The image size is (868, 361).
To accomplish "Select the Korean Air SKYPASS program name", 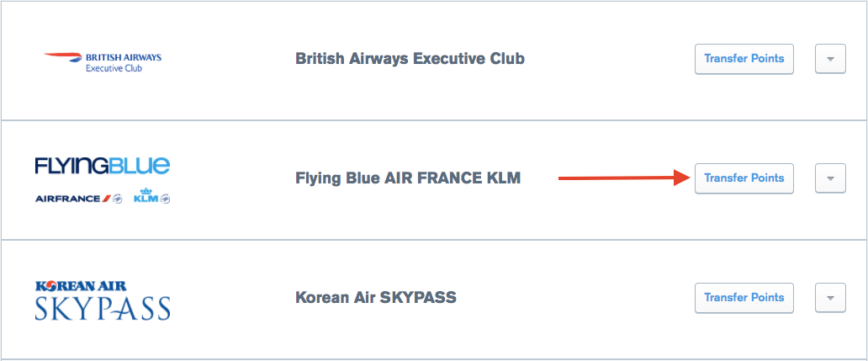I will tap(375, 298).
